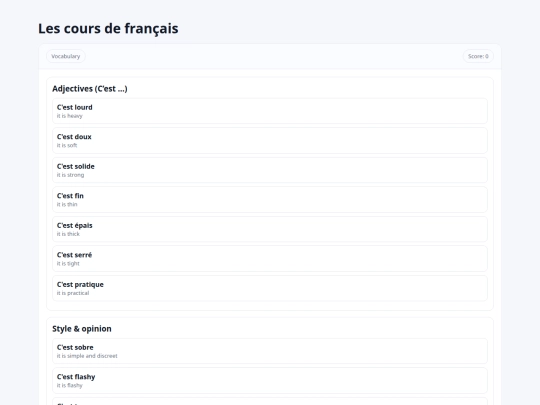Click the translation "it is soft"
Screen dimensions: 540x405
pyautogui.click(x=67, y=145)
